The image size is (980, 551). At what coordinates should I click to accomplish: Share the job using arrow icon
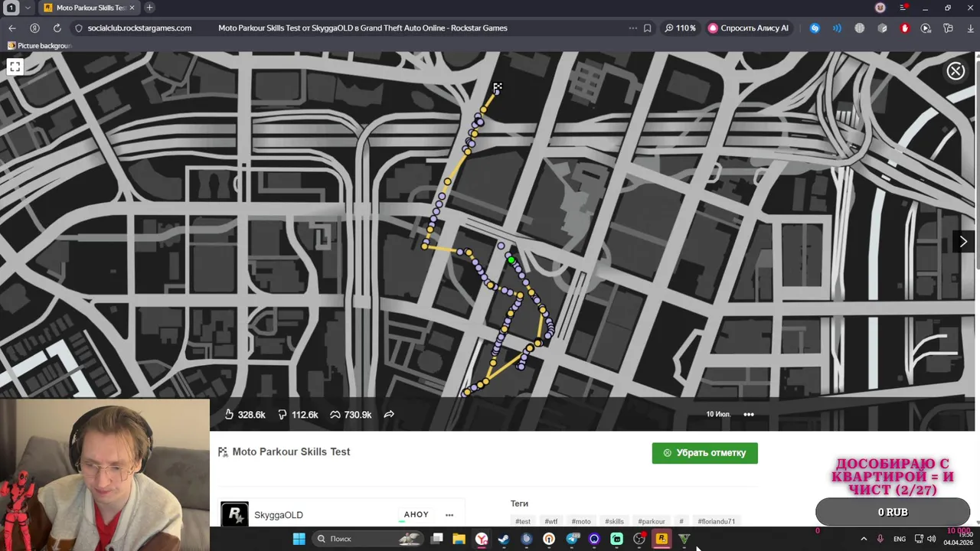389,414
